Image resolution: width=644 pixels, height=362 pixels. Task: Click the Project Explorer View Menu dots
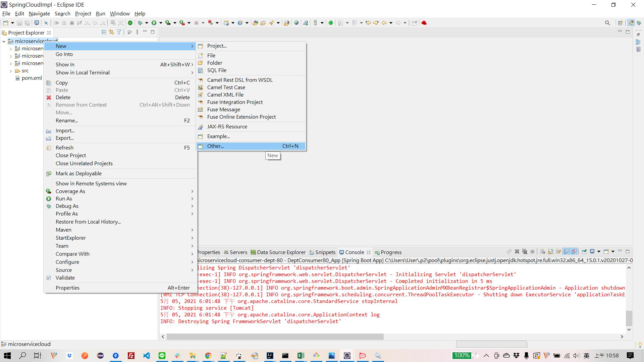137,32
